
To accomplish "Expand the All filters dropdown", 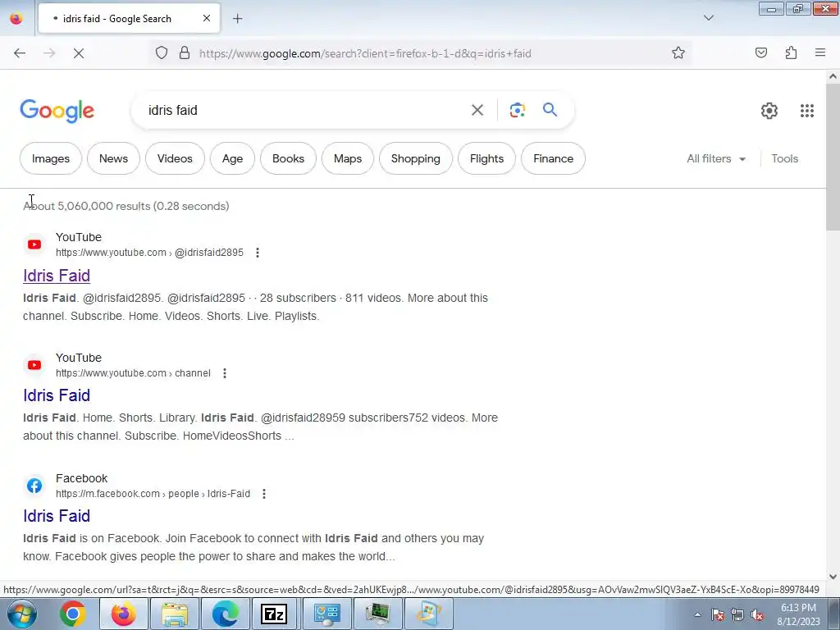I will click(x=716, y=159).
